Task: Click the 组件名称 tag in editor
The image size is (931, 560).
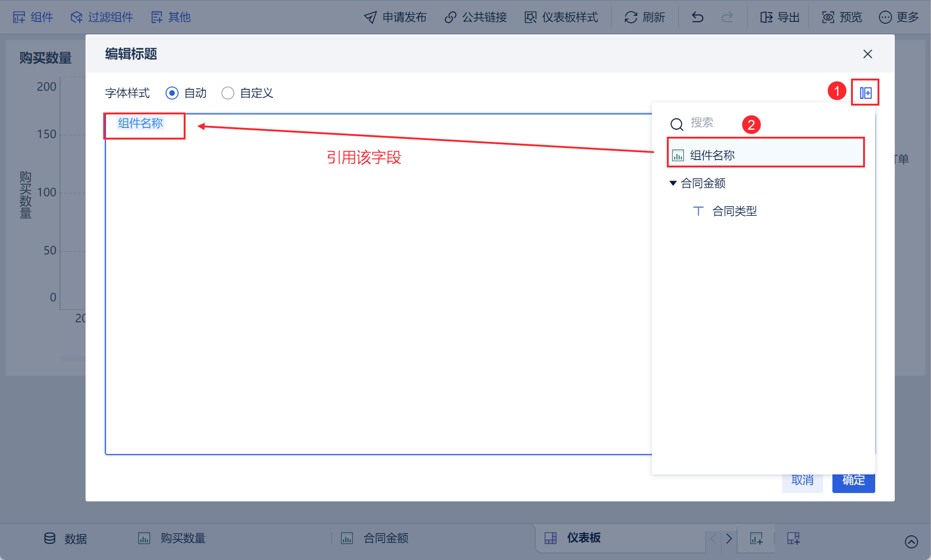Action: (140, 123)
